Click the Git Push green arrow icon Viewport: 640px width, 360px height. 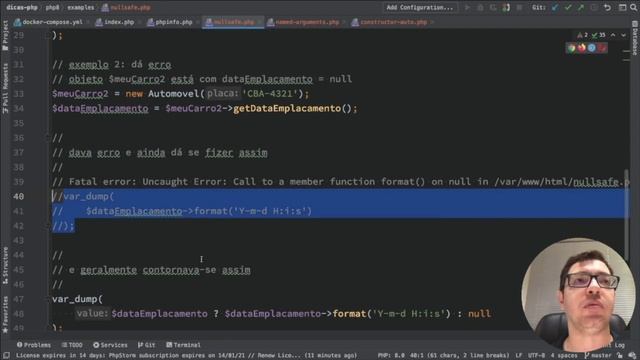(580, 7)
